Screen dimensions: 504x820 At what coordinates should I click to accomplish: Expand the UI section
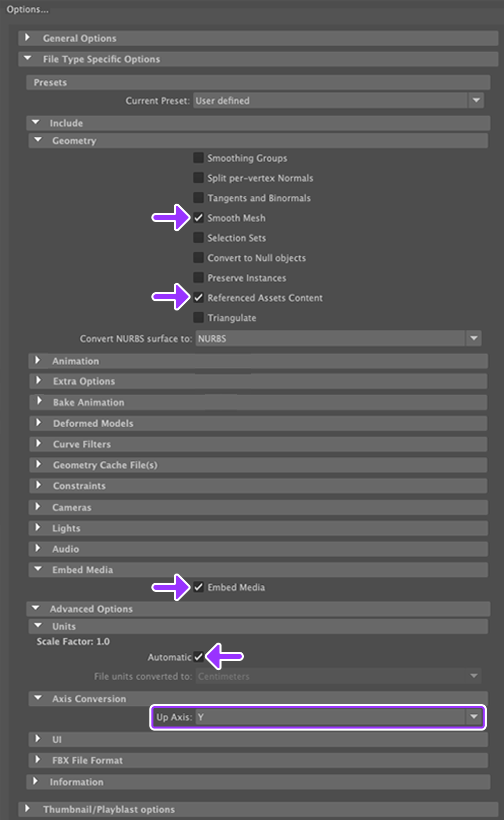pyautogui.click(x=258, y=739)
